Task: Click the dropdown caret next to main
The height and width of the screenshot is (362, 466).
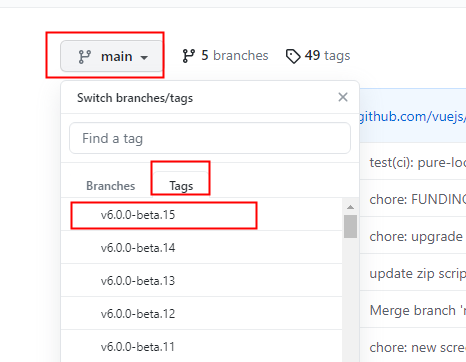Action: pos(144,58)
